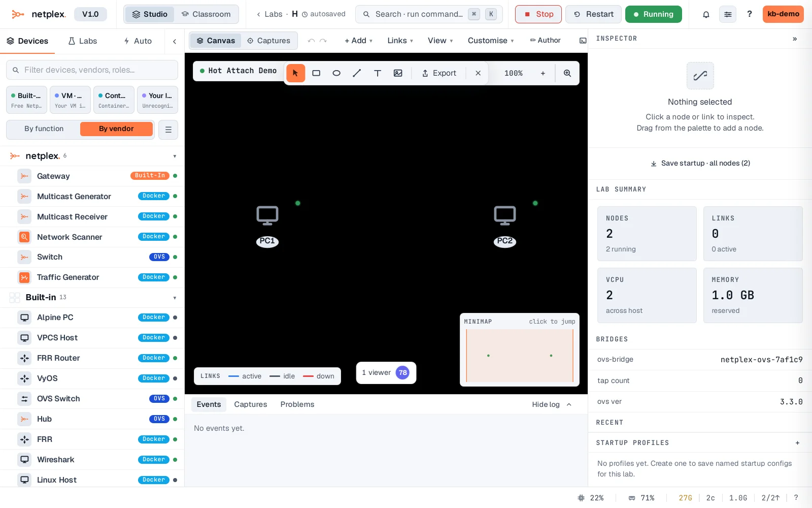Screen dimensions: 812x508
Task: Collapse the Inspector panel
Action: coord(795,39)
